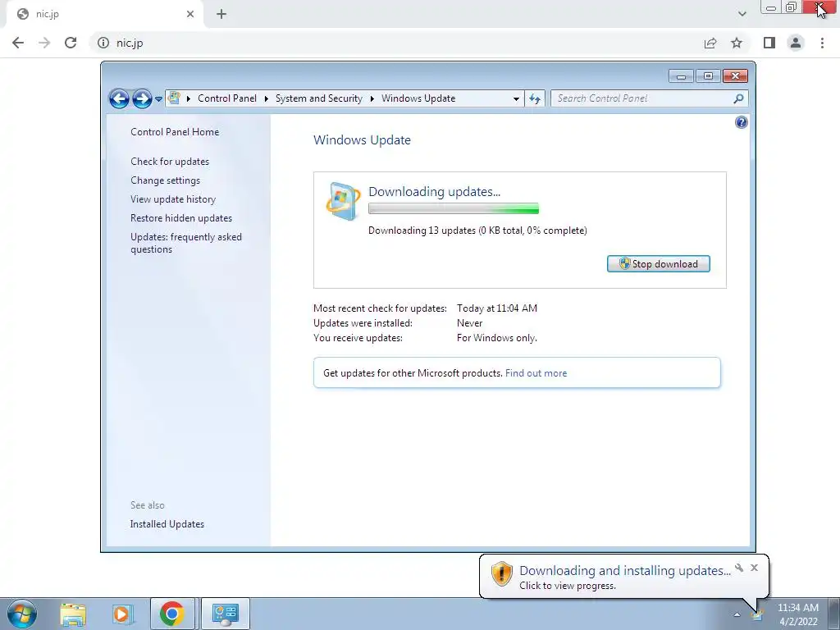
Task: Open Chrome tab search dropdown
Action: (x=742, y=14)
